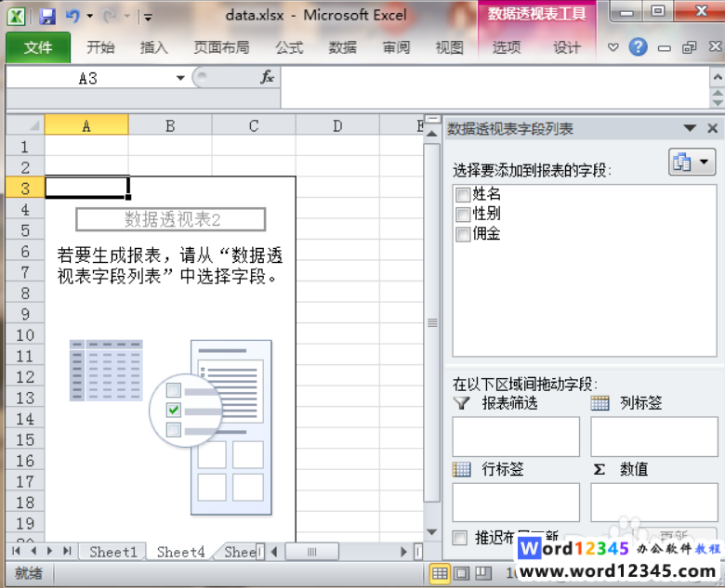The image size is (725, 588).
Task: Switch to Page Layout view icon
Action: click(461, 574)
